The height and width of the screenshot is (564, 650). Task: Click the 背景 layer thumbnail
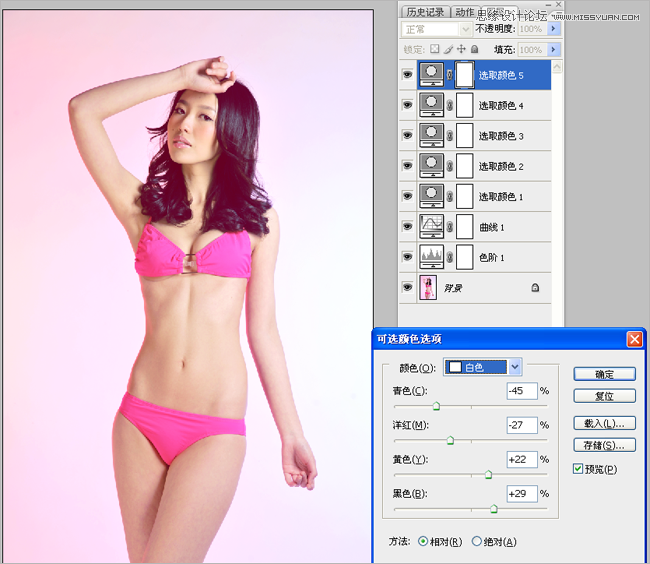(x=428, y=287)
